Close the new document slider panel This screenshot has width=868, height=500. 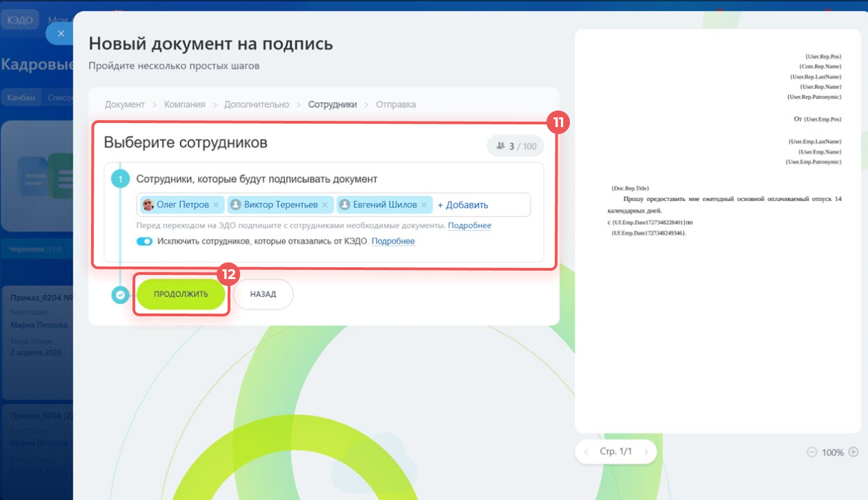coord(61,33)
